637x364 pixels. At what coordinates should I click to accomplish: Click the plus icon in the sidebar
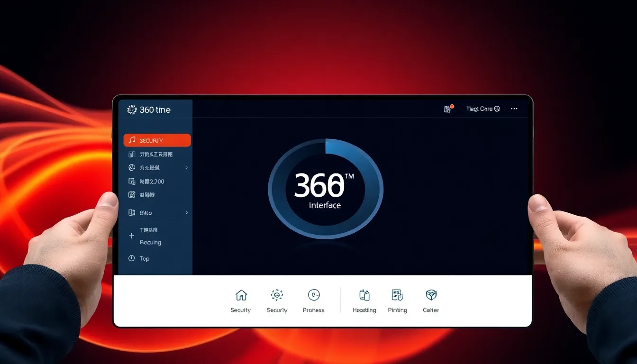(131, 236)
